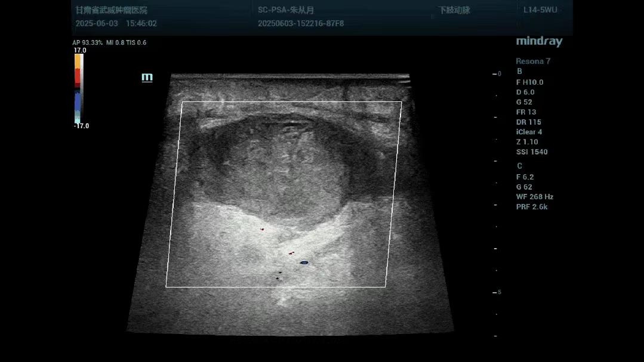
Task: Select the L14-5WU probe label
Action: [x=541, y=10]
